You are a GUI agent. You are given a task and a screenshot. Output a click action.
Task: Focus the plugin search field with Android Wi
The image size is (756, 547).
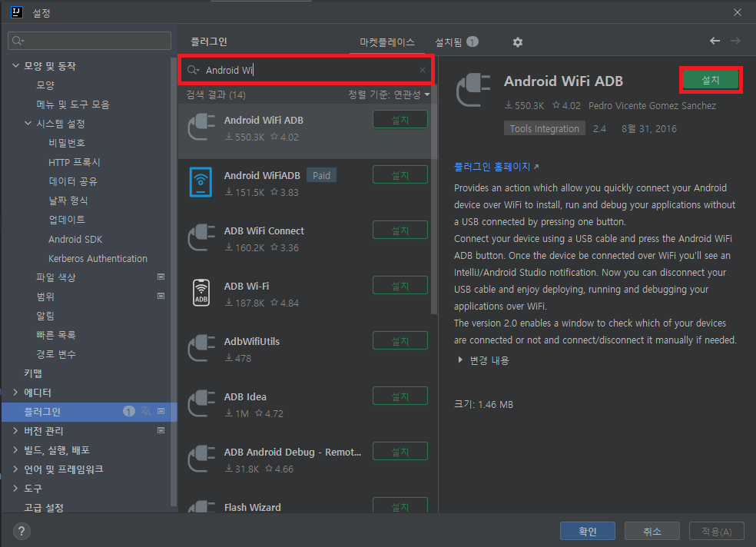(x=307, y=70)
